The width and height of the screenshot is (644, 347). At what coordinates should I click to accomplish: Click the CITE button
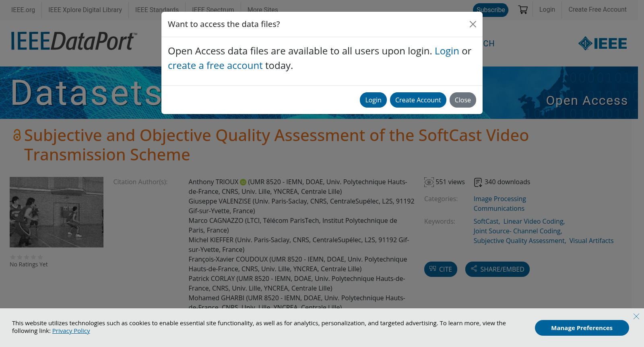click(441, 269)
